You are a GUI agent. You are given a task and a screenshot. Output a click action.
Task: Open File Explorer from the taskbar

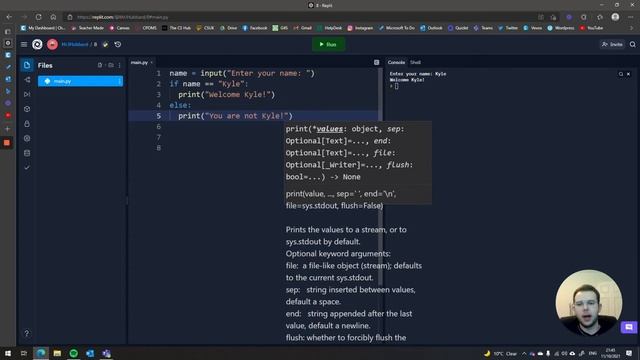(57, 353)
